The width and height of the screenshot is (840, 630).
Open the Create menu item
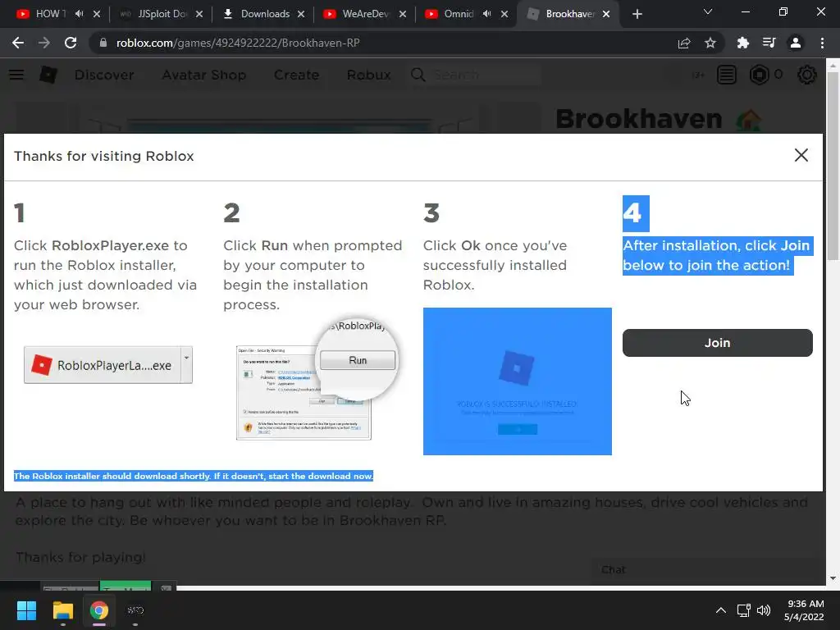[x=297, y=75]
